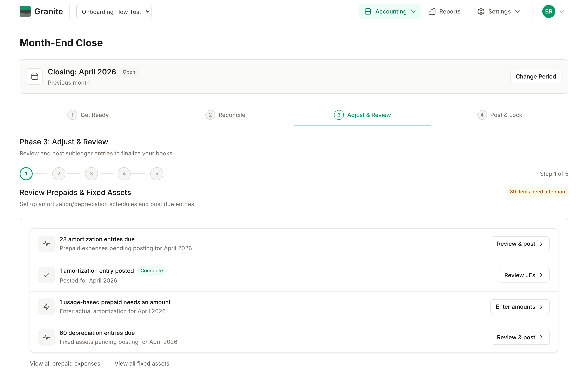The image size is (588, 368).
Task: Go to sub-step 2 circle
Action: click(59, 174)
